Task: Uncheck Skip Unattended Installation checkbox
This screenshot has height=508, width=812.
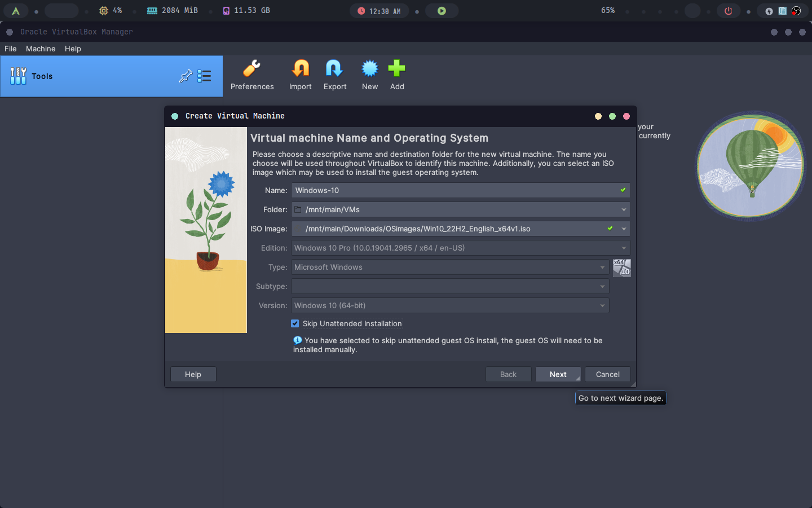Action: (x=295, y=323)
